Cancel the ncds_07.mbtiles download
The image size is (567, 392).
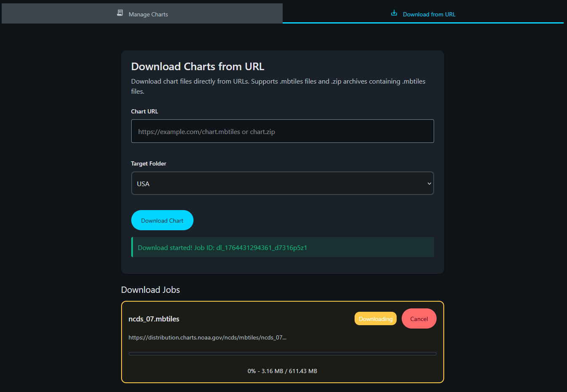tap(419, 319)
